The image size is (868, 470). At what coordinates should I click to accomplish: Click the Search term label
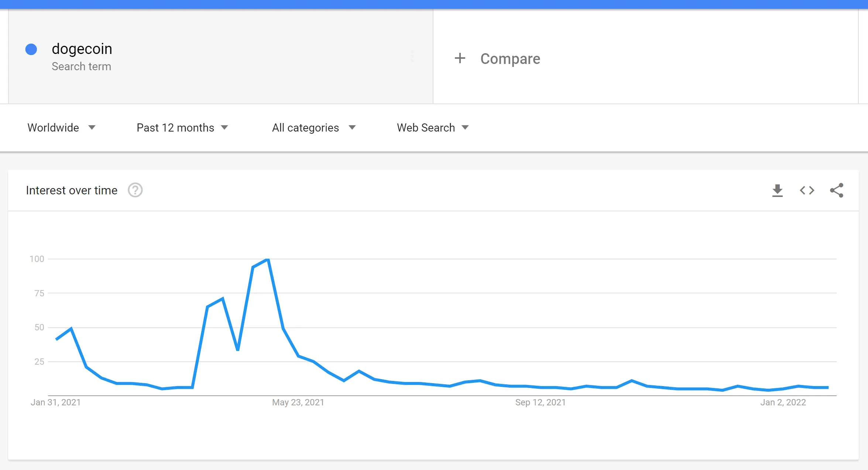pyautogui.click(x=82, y=67)
